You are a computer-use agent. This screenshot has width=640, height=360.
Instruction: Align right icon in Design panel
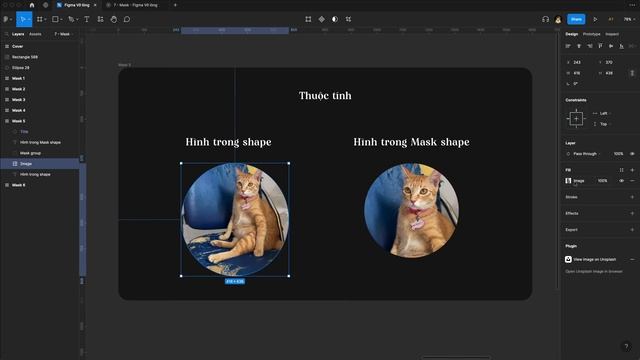tap(589, 46)
